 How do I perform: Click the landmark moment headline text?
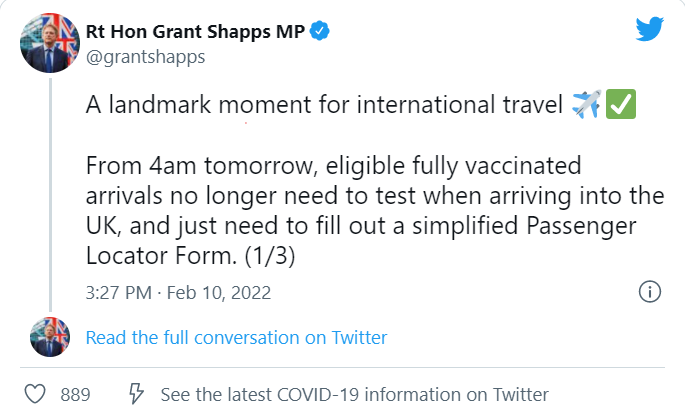[324, 105]
